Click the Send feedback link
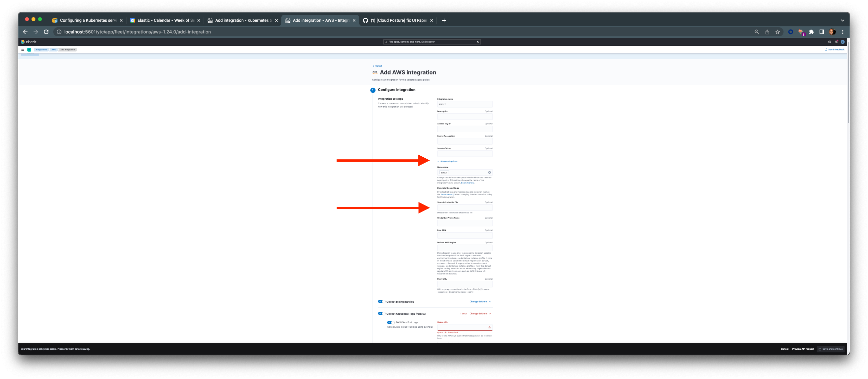Screen dimensions: 868x379 [x=835, y=50]
